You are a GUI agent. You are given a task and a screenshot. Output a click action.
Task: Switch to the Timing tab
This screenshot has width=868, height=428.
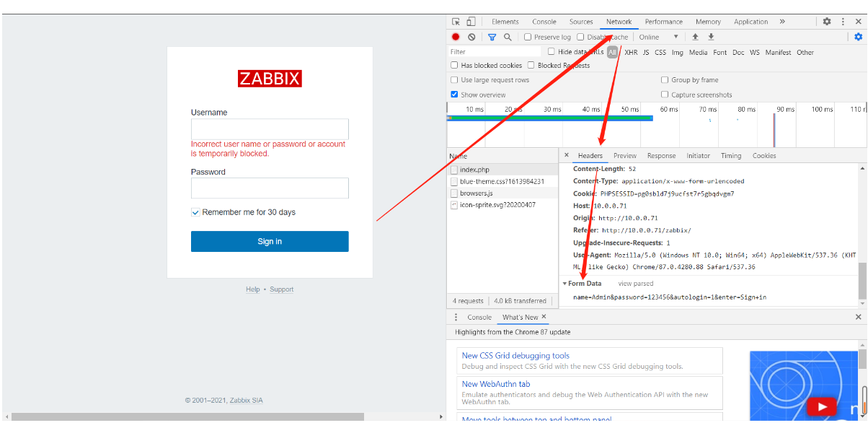731,156
